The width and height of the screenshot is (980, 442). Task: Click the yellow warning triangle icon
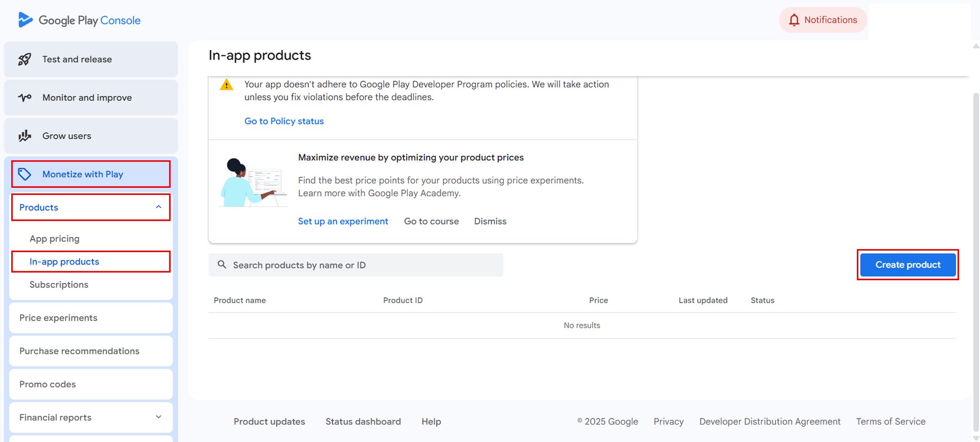pyautogui.click(x=226, y=85)
